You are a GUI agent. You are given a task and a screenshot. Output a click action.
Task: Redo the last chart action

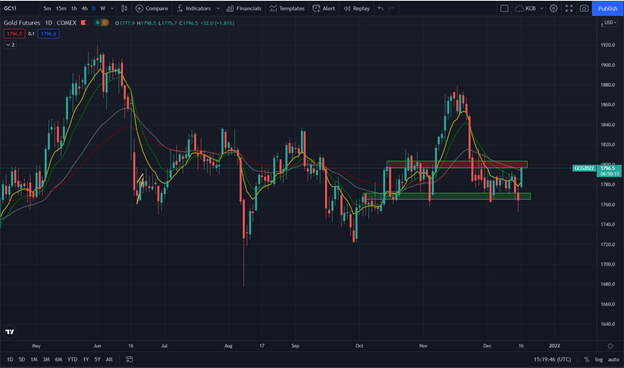pos(392,8)
